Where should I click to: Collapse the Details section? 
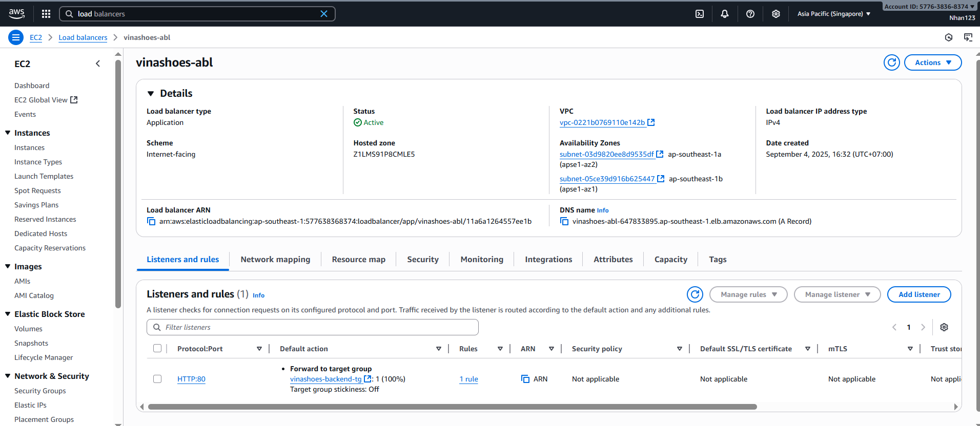(x=151, y=94)
